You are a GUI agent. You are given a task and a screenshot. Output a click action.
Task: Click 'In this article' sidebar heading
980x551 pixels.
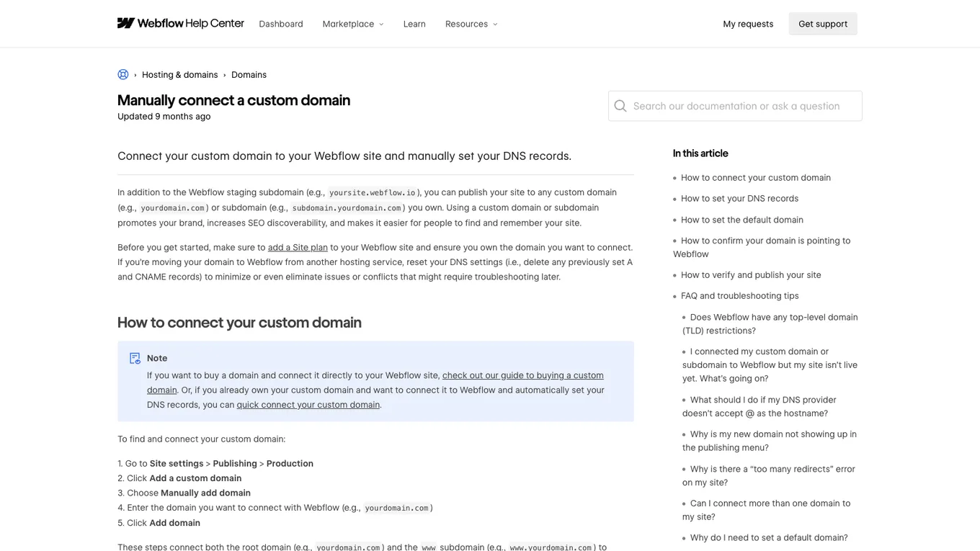point(700,153)
